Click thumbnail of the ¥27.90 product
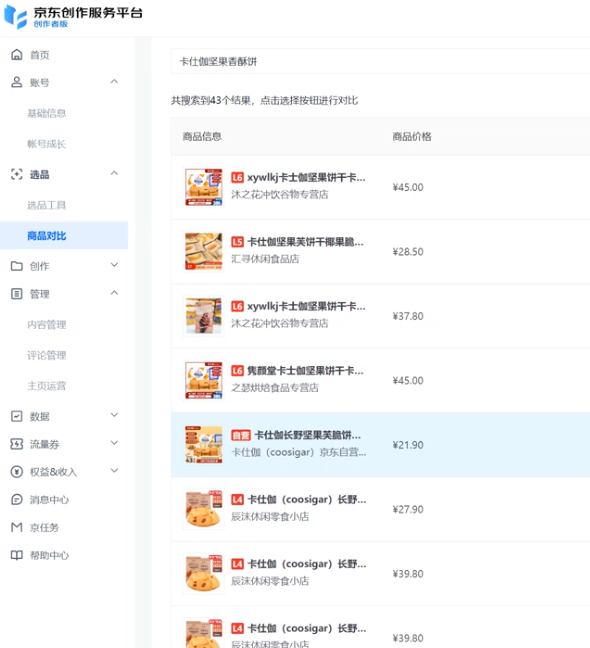The image size is (590, 648). pos(204,510)
